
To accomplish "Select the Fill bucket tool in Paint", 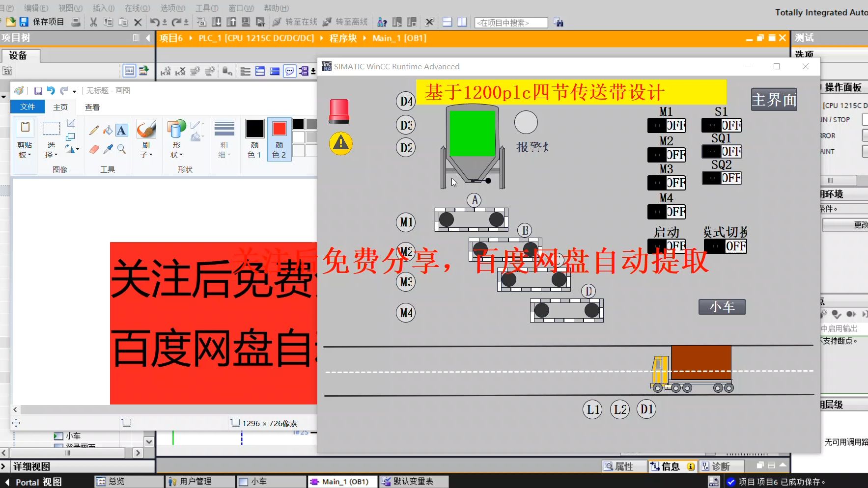I will [x=108, y=130].
